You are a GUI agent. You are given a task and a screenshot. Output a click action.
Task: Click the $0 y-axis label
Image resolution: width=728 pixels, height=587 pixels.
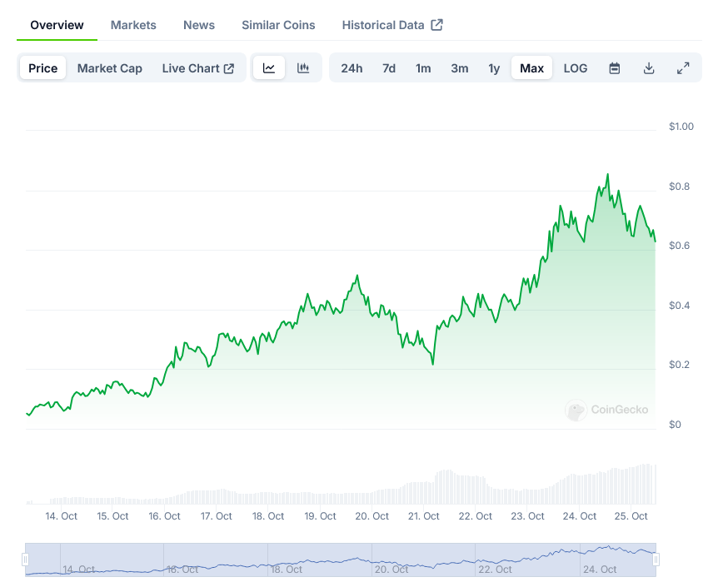click(675, 425)
